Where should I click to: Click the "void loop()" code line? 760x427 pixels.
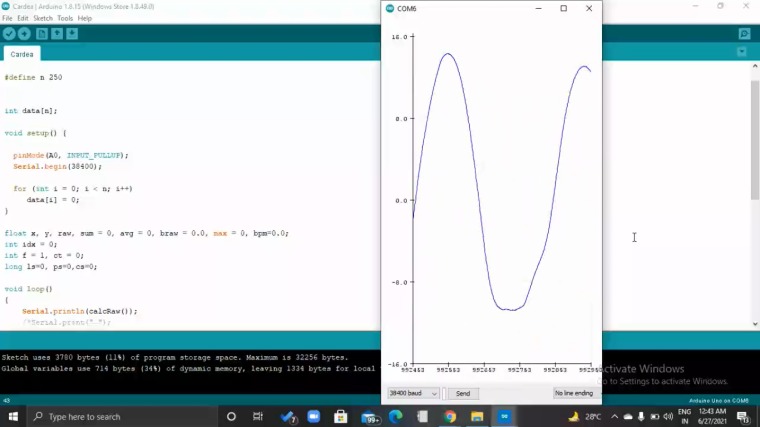[x=28, y=289]
